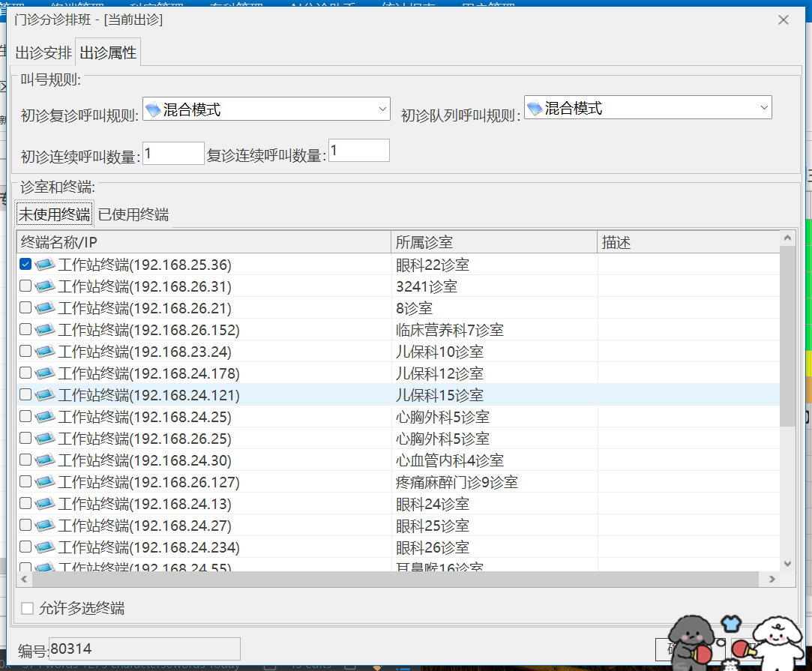Select the 未使用终端 tab

[x=55, y=214]
